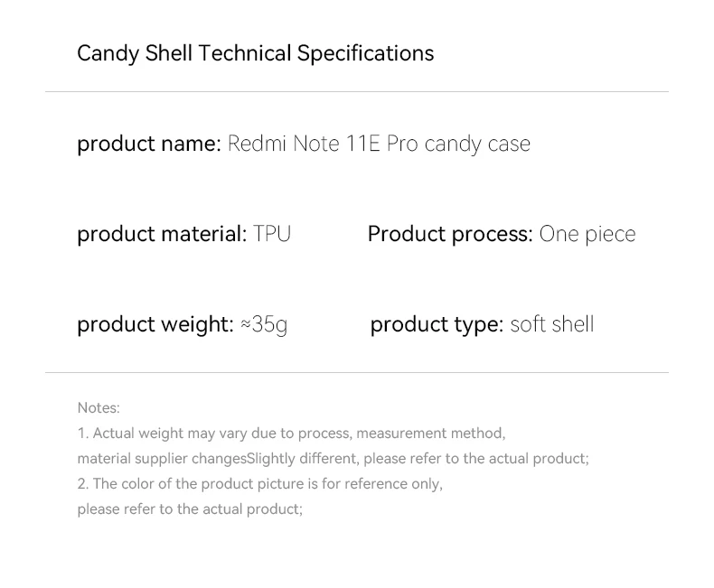Click the divider line below the title
This screenshot has height=588, width=714.
click(x=357, y=91)
